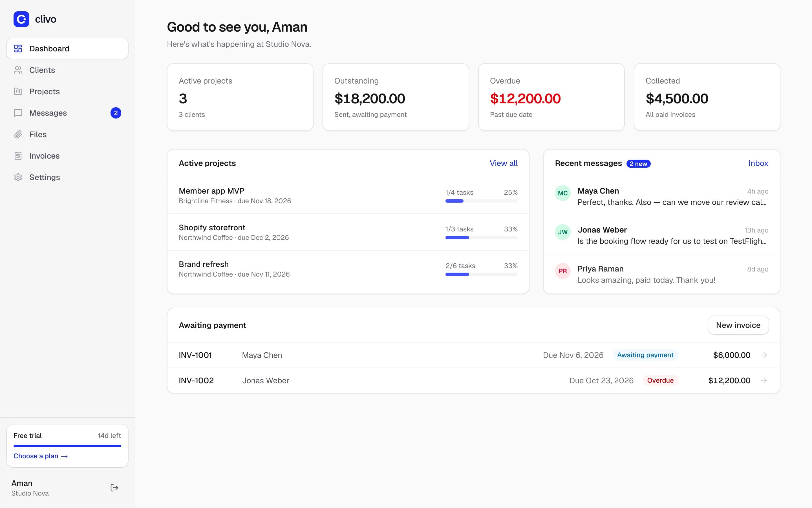Click the Invoices receipt icon
Screen dimensions: 812x508
pos(18,156)
